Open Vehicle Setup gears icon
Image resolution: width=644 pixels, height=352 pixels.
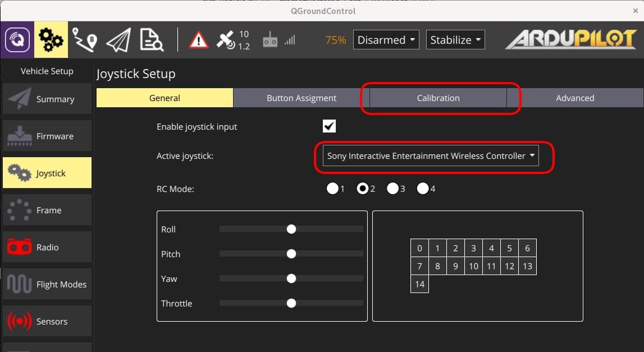[x=51, y=40]
